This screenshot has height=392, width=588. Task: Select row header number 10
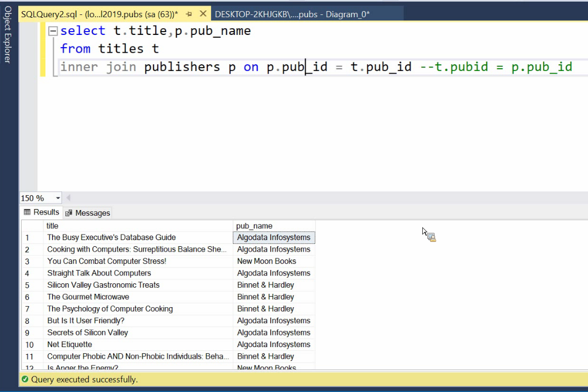pyautogui.click(x=32, y=345)
